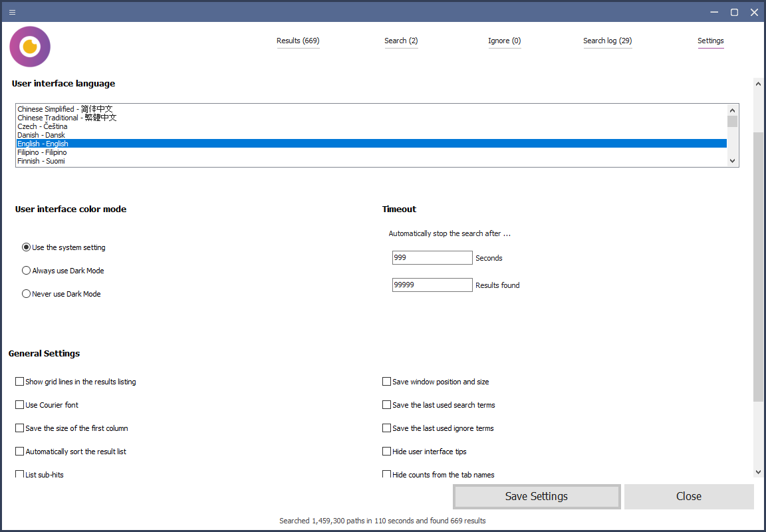Close the window with X icon
Screen dimensions: 766x532
(x=754, y=12)
